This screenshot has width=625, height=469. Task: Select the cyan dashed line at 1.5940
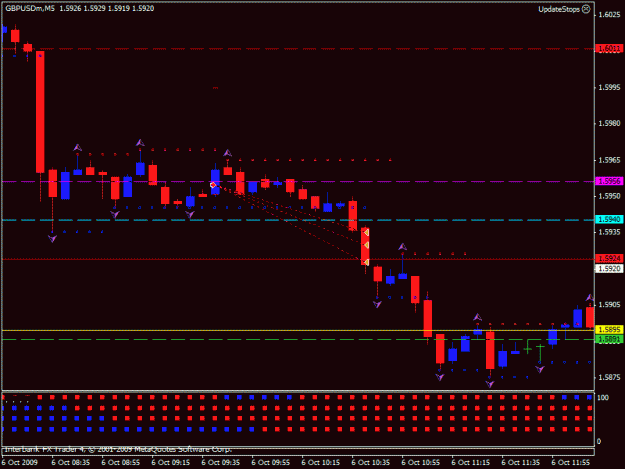[x=298, y=220]
